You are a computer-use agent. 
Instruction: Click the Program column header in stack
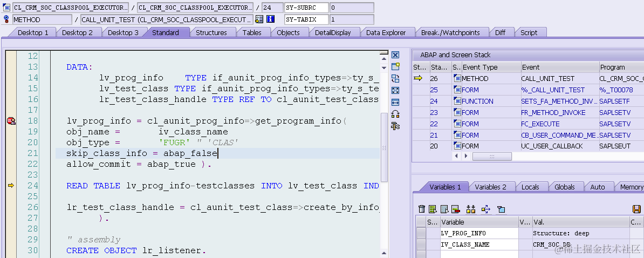(x=621, y=67)
